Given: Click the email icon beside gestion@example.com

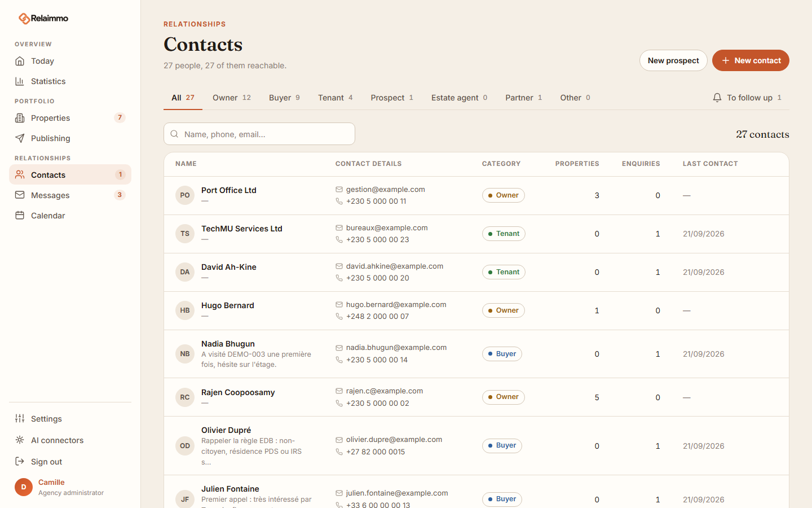Looking at the screenshot, I should (x=339, y=190).
